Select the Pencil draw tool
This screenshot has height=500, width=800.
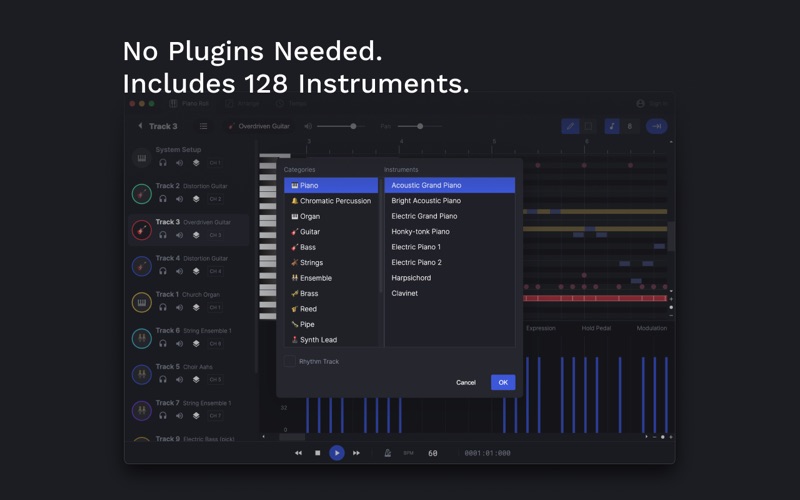570,126
